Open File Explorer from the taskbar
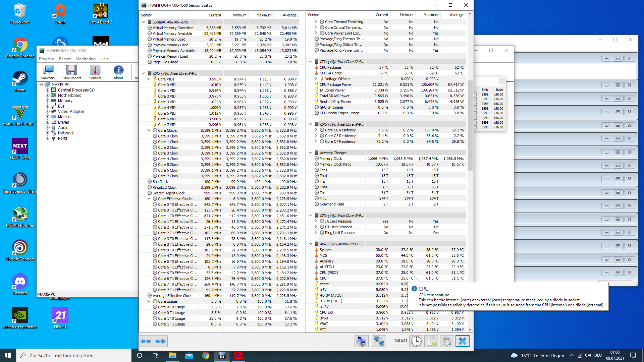 pyautogui.click(x=172, y=356)
